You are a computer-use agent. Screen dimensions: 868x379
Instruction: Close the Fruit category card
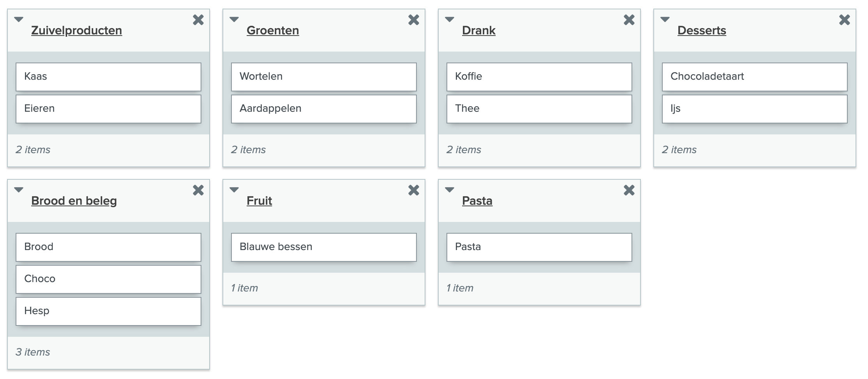pos(414,190)
